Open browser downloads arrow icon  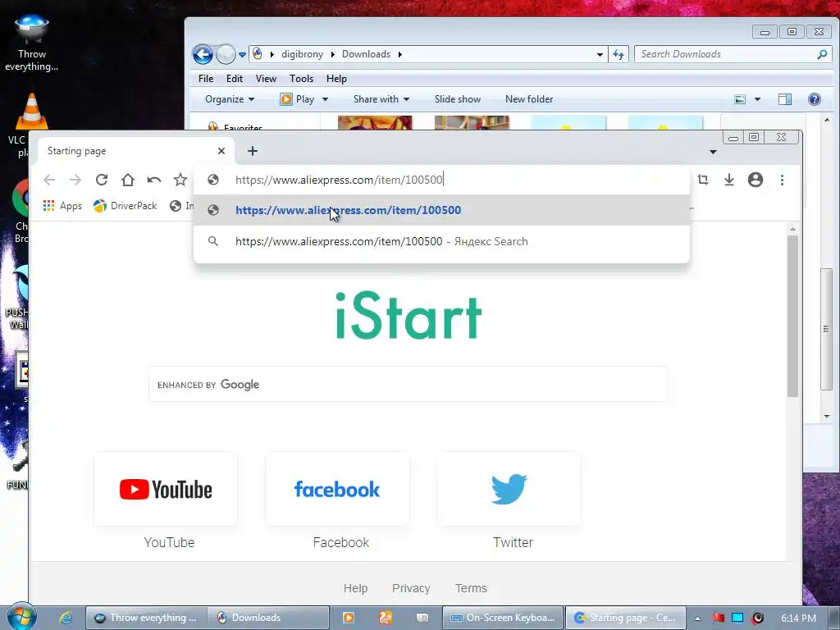pyautogui.click(x=729, y=180)
